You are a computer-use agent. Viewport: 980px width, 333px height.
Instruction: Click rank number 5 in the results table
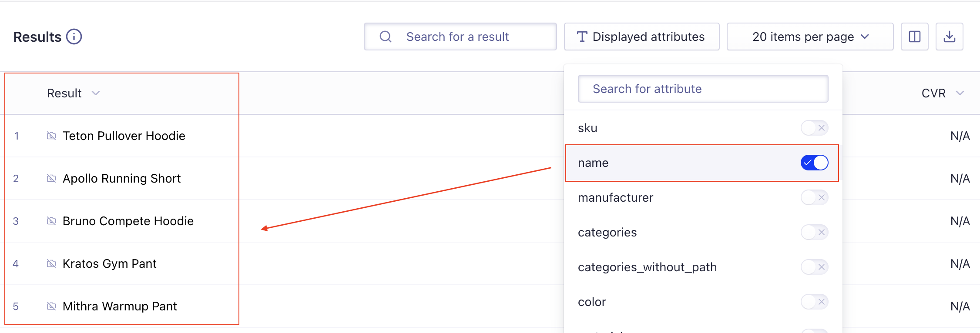point(16,306)
